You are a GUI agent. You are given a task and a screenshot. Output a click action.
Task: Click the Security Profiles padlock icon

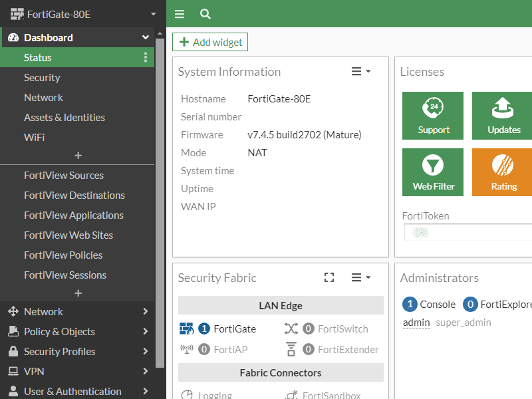pyautogui.click(x=13, y=351)
